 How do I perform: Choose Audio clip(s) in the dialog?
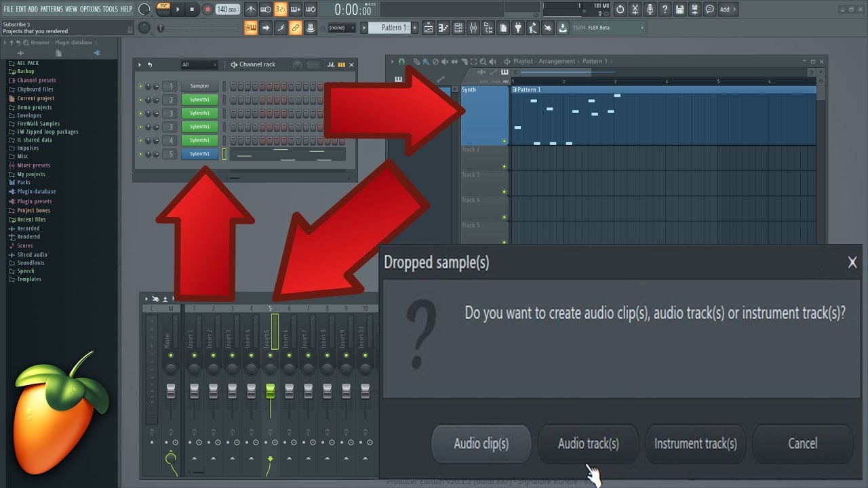[x=481, y=444]
